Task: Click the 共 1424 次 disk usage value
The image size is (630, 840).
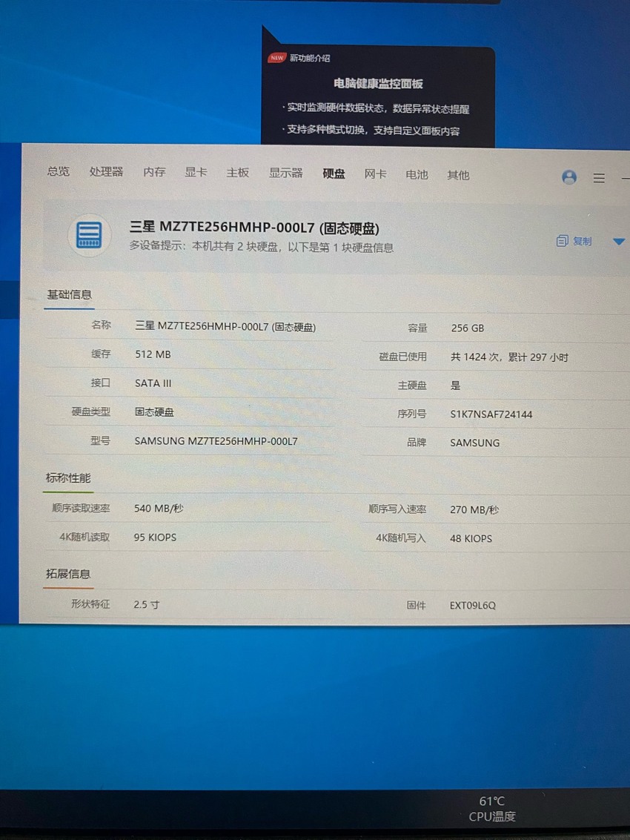Action: (x=509, y=357)
